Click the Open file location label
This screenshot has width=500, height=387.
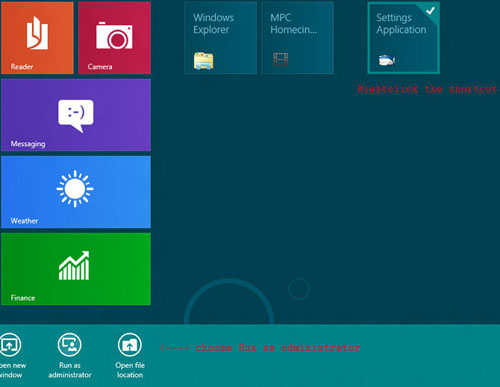(130, 370)
